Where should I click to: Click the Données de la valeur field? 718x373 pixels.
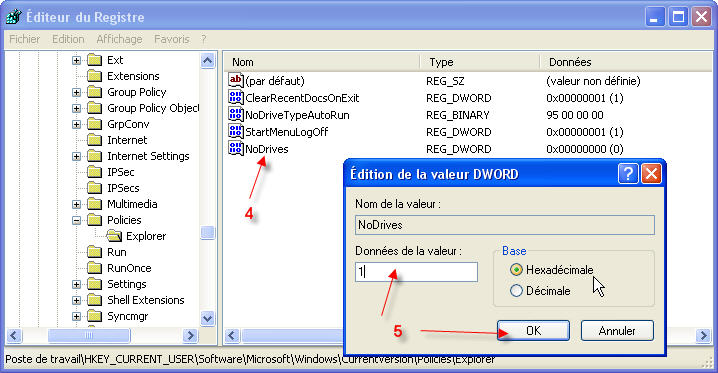416,272
